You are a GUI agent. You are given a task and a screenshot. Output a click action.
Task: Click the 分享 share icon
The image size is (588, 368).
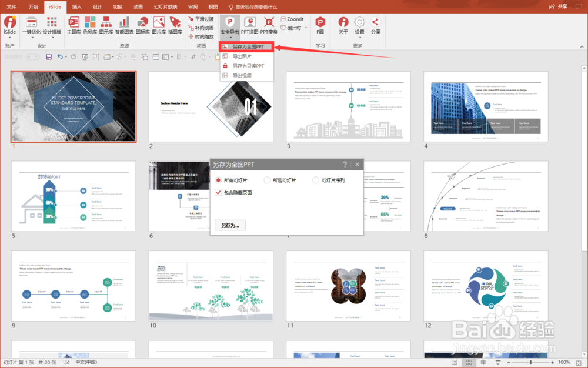click(376, 25)
